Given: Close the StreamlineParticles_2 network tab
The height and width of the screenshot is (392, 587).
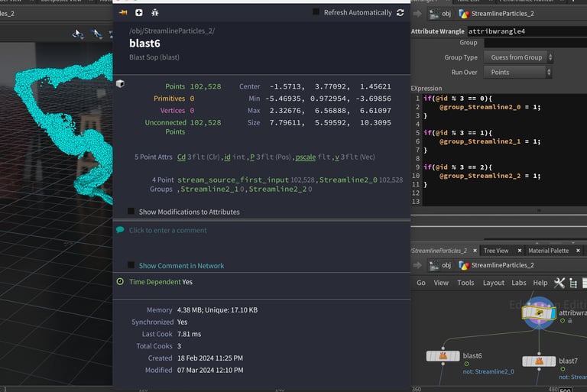Looking at the screenshot, I should click(475, 251).
